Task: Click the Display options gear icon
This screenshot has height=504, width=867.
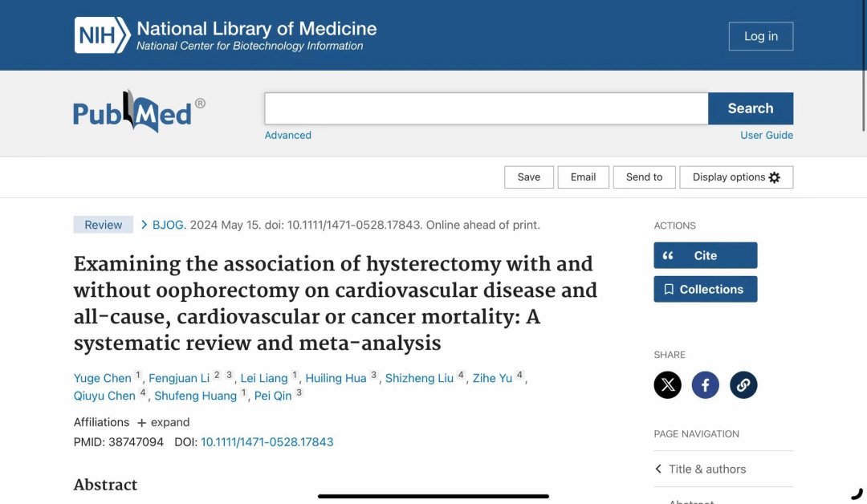Action: 775,177
